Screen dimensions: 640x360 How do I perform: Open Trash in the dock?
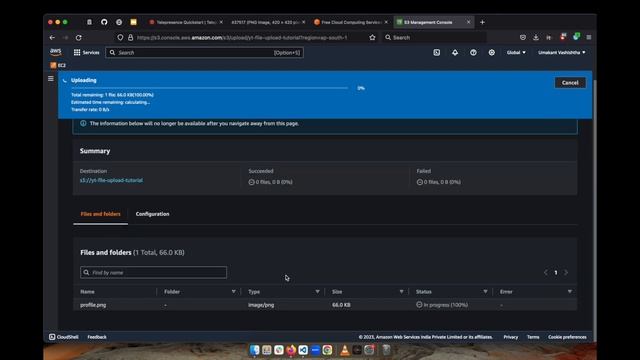tap(386, 350)
